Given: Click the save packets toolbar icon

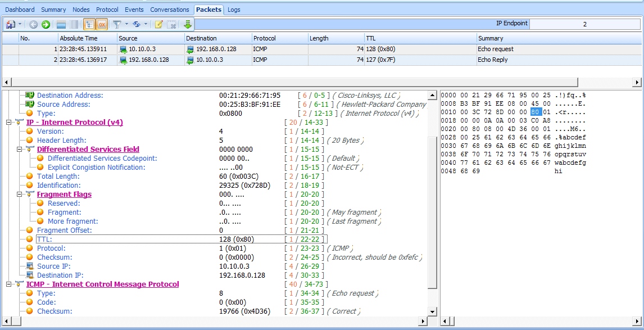Looking at the screenshot, I should tap(11, 25).
